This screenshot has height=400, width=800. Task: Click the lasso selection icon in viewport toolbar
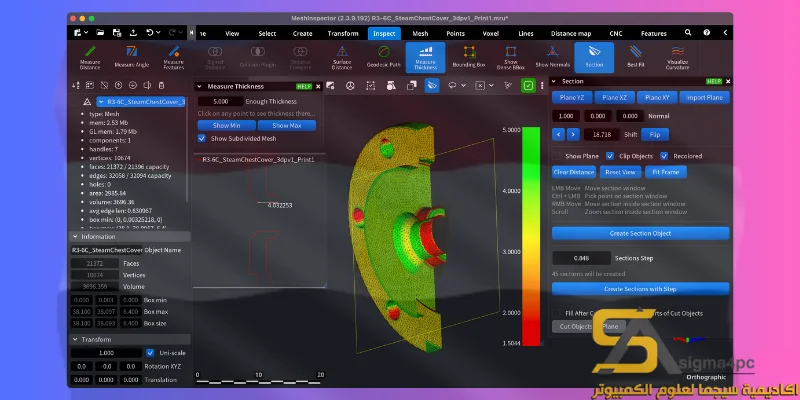tap(452, 86)
